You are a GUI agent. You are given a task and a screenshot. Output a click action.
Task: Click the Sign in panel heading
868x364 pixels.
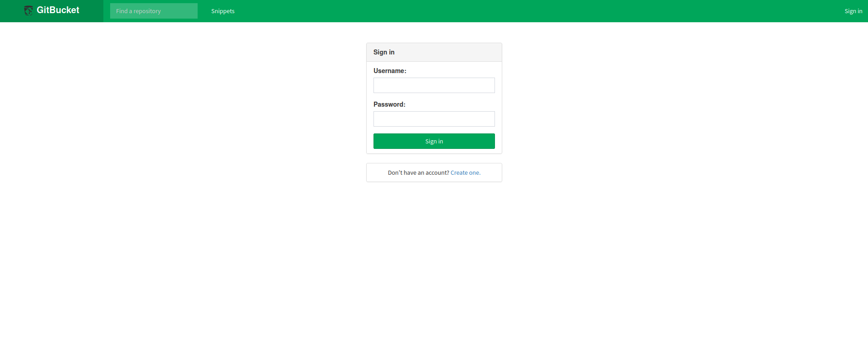pyautogui.click(x=384, y=52)
